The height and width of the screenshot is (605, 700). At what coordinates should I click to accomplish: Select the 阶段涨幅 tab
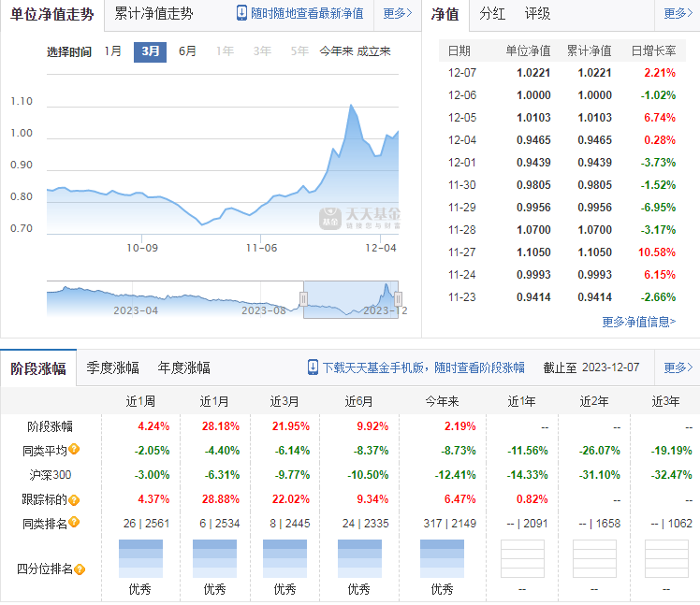[x=38, y=368]
